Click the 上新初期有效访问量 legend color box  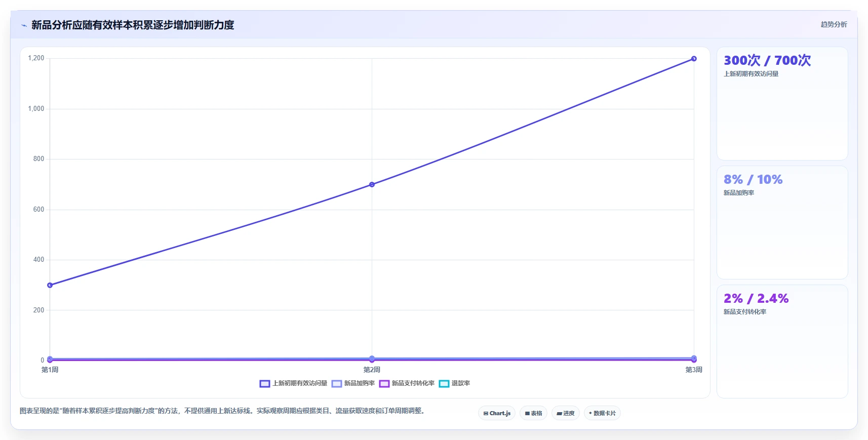tap(265, 383)
